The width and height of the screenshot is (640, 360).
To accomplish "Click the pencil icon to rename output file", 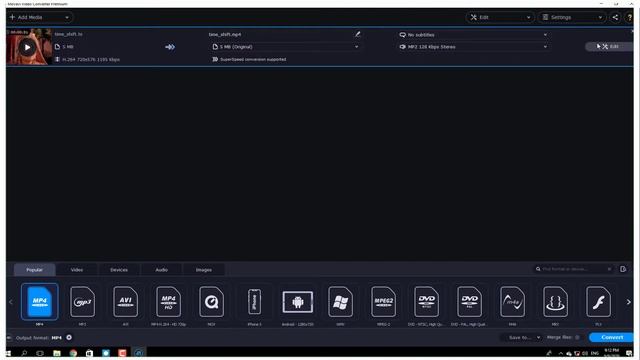I will [358, 34].
